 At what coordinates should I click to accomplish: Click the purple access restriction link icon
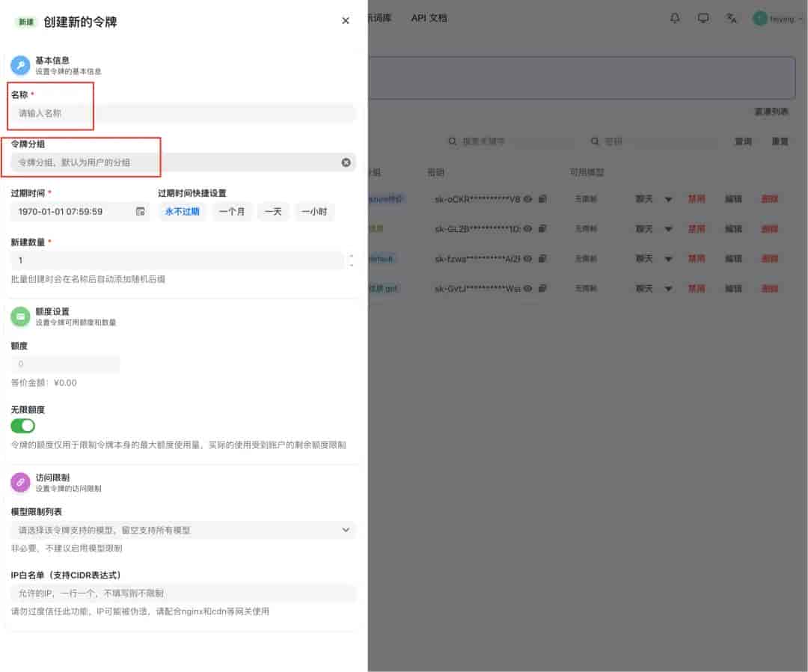coord(21,483)
